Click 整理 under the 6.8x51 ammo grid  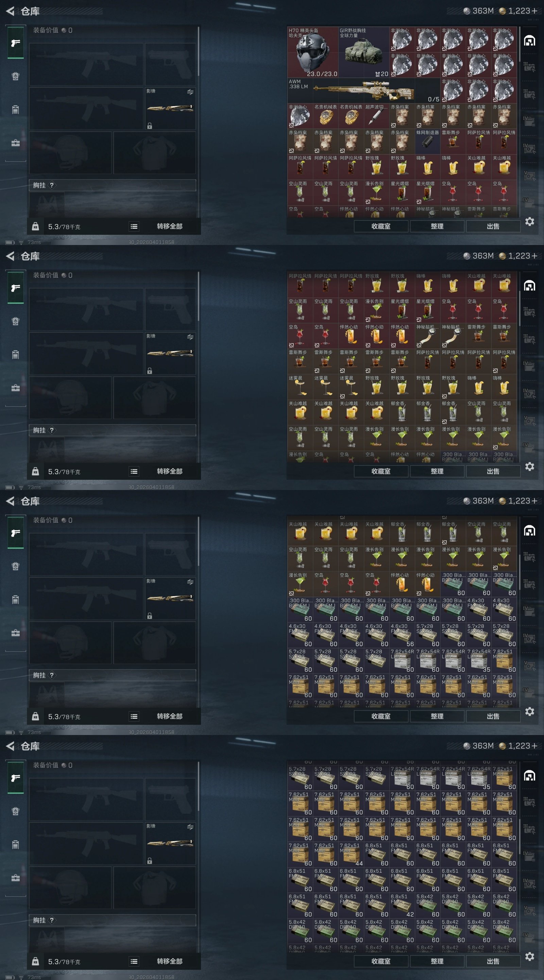(437, 961)
